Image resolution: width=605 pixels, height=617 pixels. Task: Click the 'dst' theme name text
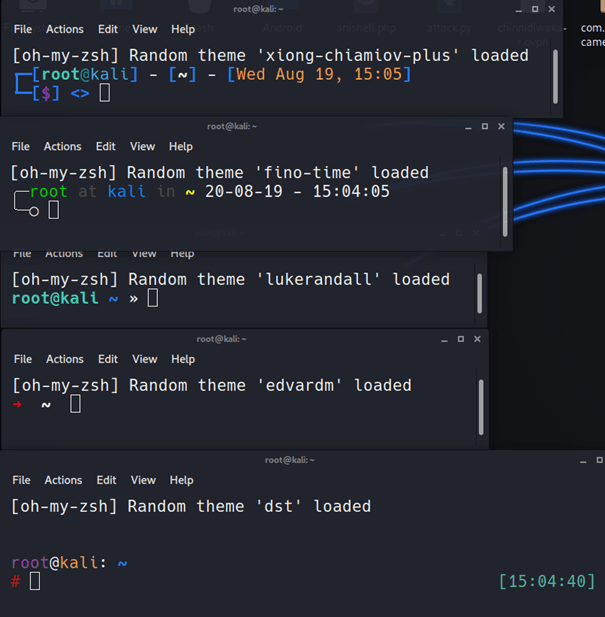278,506
